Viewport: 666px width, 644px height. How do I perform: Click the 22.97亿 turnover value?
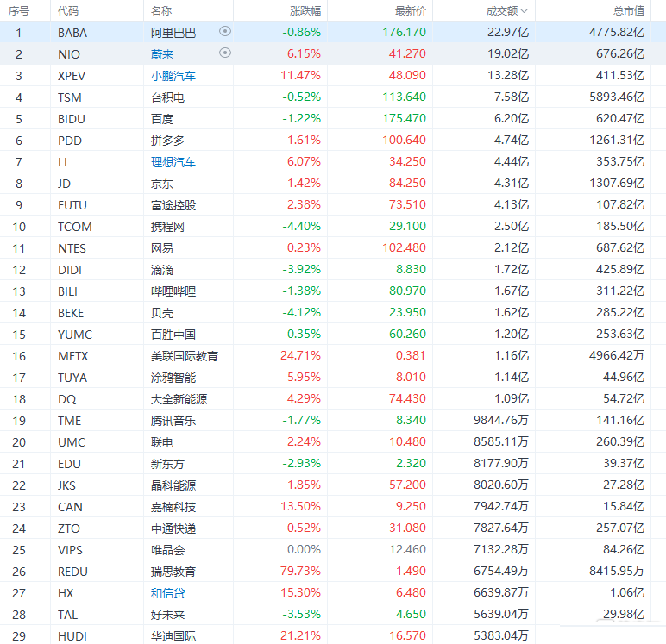point(508,32)
